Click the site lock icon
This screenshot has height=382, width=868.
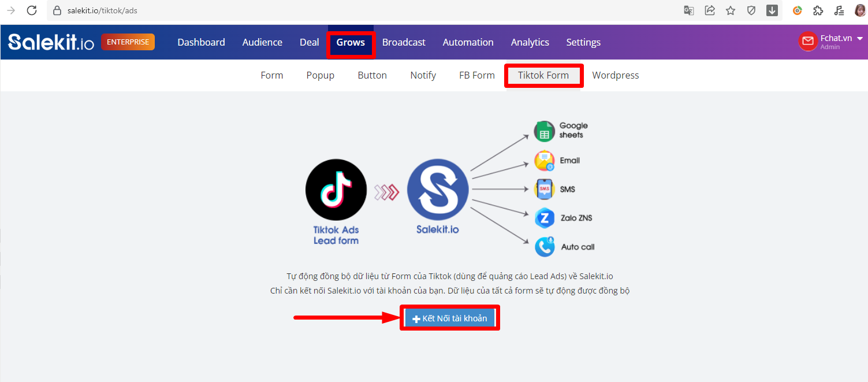coord(57,10)
